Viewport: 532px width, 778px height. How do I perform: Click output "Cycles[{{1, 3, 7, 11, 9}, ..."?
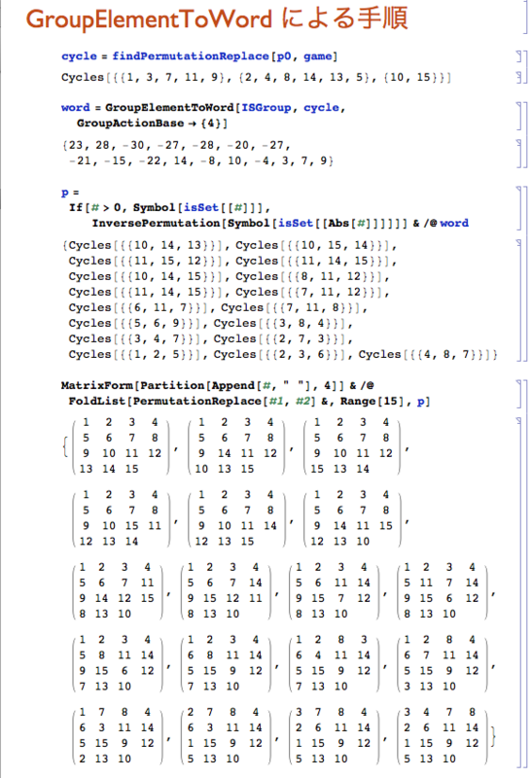point(256,78)
